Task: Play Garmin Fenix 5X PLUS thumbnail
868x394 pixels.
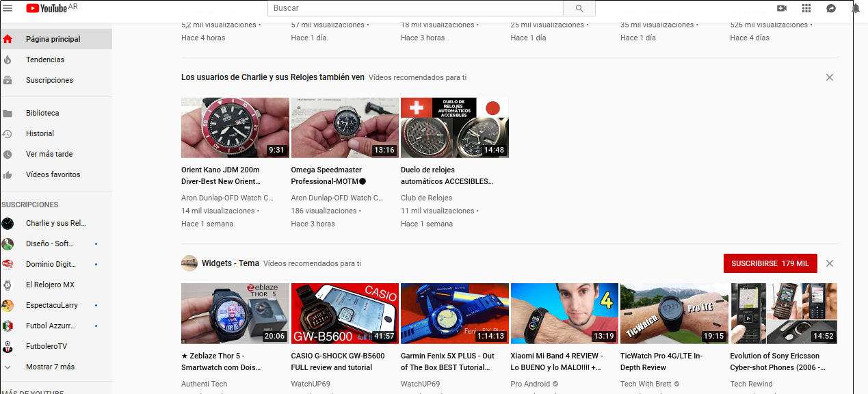Action: (x=455, y=313)
